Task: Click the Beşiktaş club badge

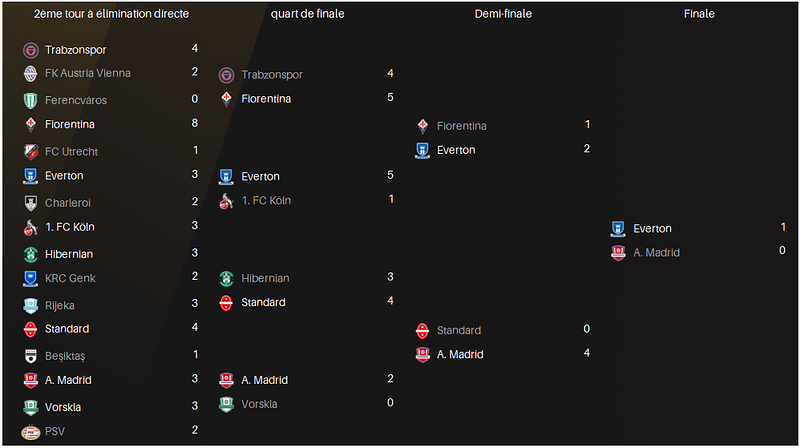Action: tap(30, 356)
